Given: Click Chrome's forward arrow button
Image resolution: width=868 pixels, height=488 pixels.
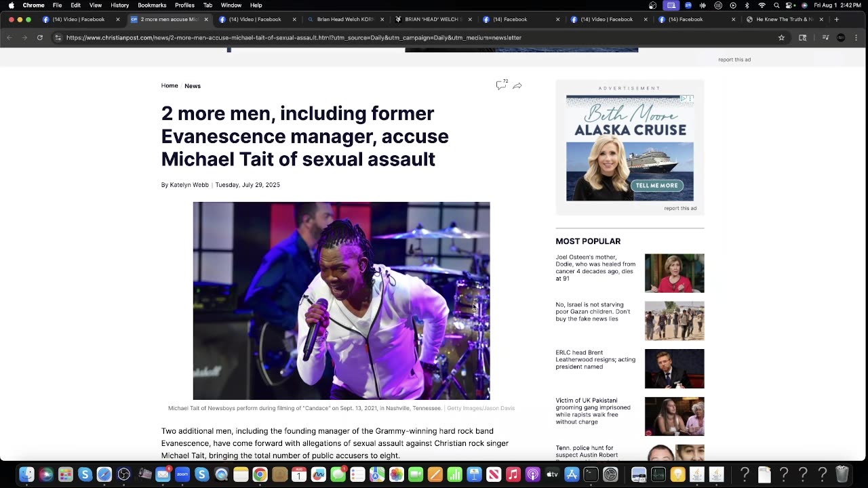Looking at the screenshot, I should point(25,38).
